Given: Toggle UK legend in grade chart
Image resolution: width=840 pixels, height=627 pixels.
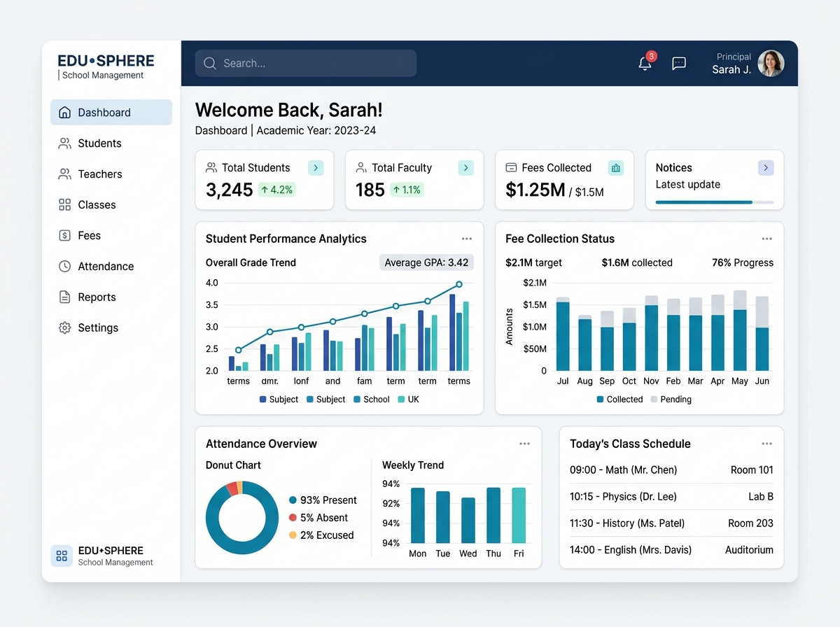Looking at the screenshot, I should point(408,400).
